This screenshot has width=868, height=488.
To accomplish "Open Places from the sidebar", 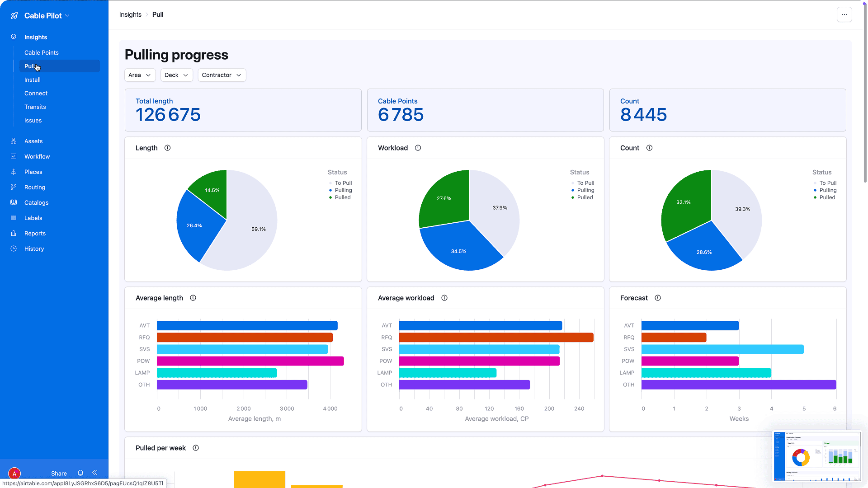I will (32, 172).
